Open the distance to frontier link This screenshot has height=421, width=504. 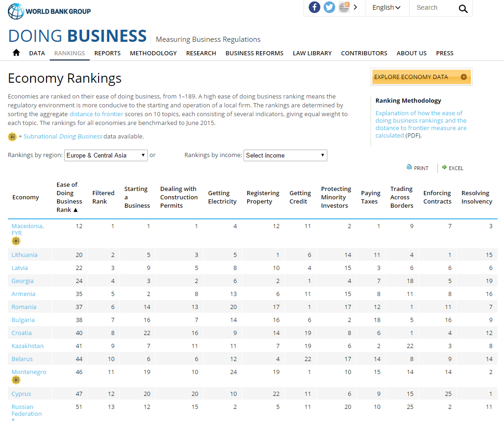click(x=96, y=114)
